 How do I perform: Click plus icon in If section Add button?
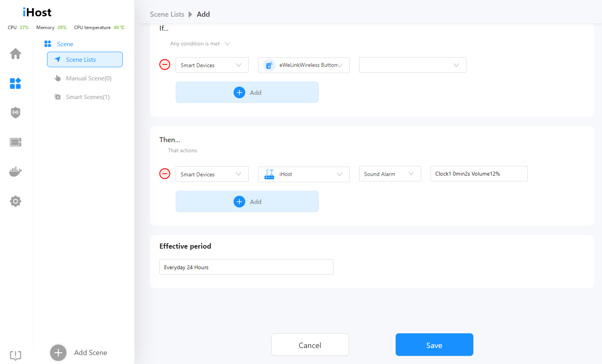click(x=239, y=92)
